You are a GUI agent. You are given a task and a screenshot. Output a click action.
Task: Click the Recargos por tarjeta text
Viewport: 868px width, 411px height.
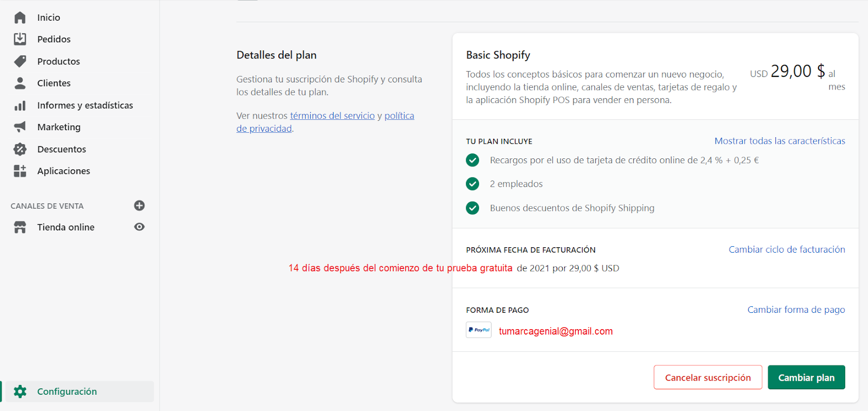click(x=624, y=160)
